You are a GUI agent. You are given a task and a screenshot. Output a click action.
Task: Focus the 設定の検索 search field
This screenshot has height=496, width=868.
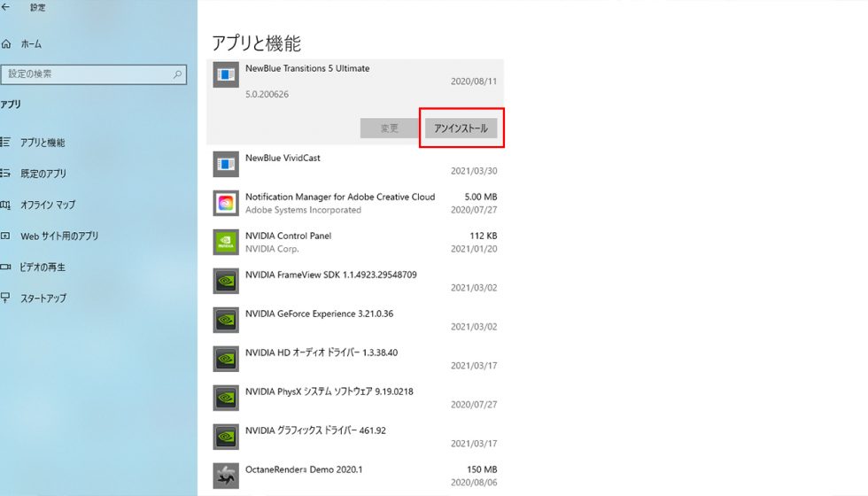[94, 74]
